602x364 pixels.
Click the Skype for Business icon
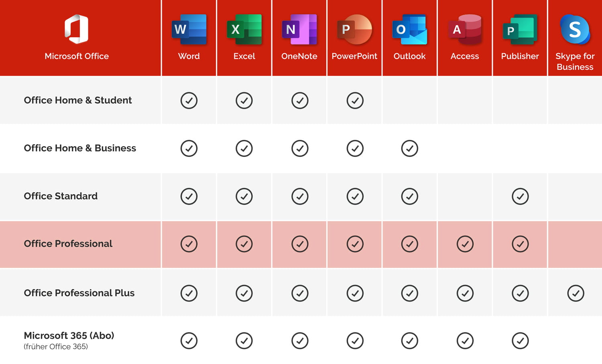[575, 29]
